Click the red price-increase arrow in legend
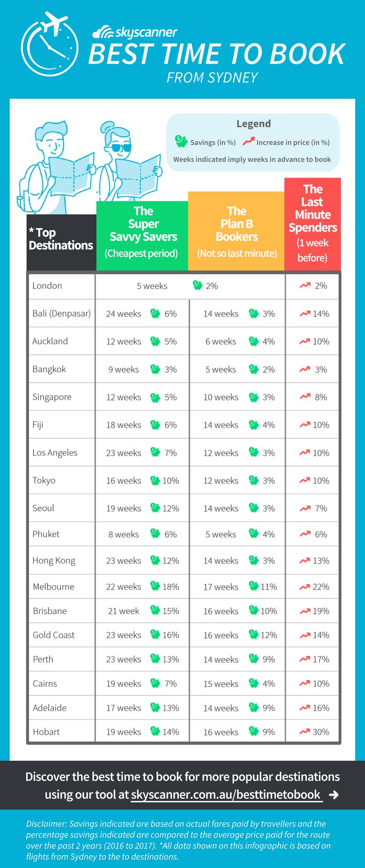 pos(249,142)
